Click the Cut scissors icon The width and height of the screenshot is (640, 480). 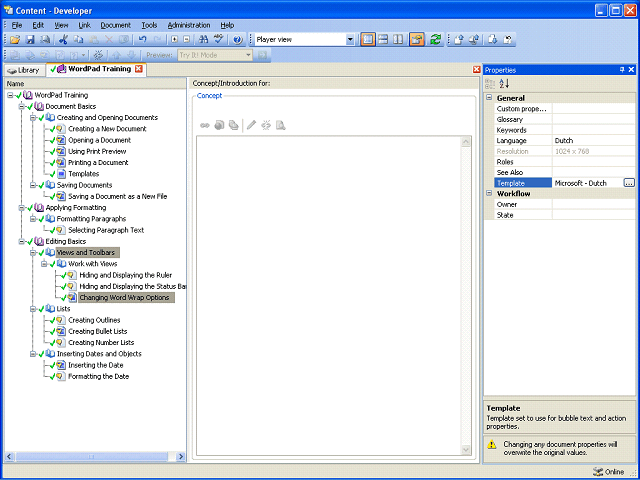[62, 40]
